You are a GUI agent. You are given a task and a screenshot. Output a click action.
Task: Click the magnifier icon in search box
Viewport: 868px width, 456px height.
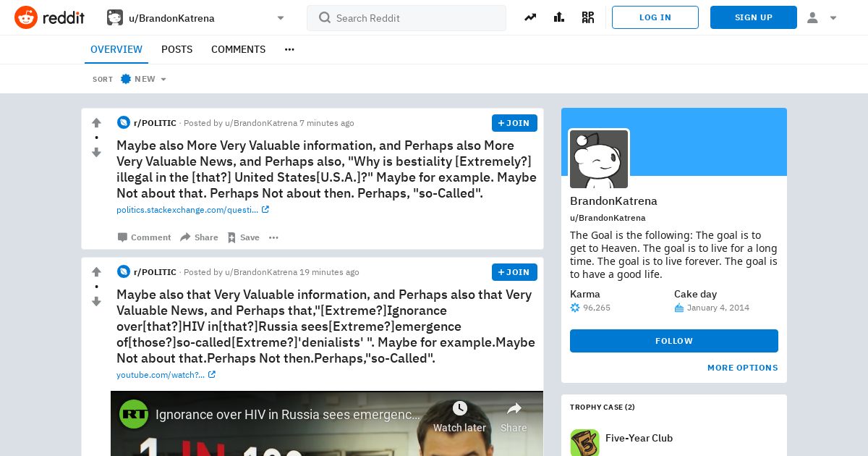tap(325, 17)
